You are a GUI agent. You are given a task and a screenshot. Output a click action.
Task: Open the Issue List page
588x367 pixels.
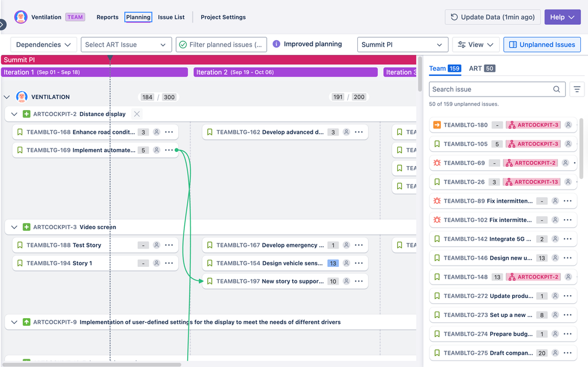(x=171, y=17)
